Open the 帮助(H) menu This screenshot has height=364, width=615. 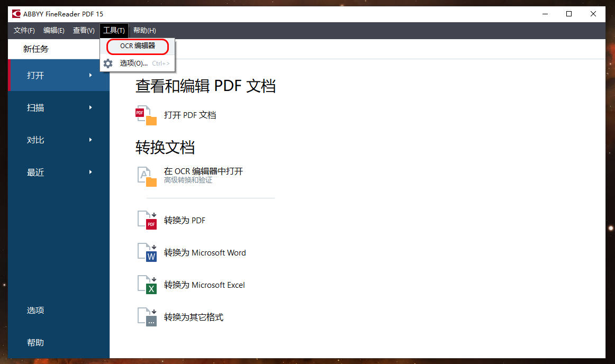pos(144,31)
